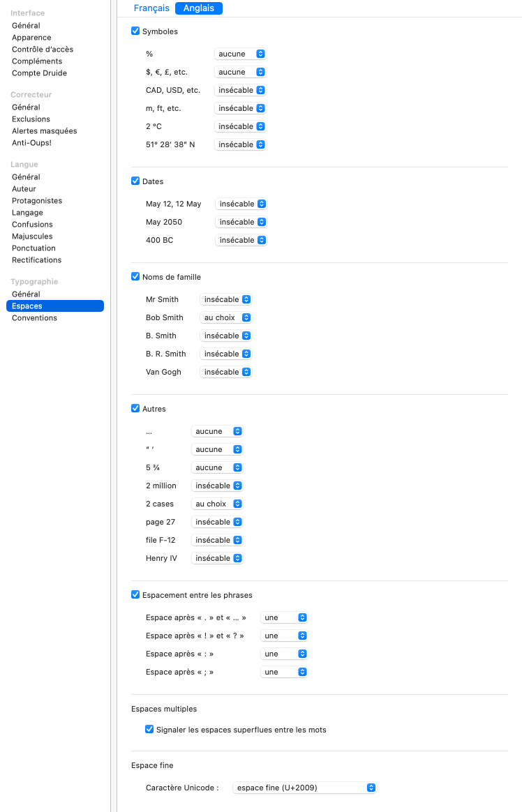Uncheck the Symboles checkbox
Screen dimensions: 522x812
pyautogui.click(x=135, y=31)
